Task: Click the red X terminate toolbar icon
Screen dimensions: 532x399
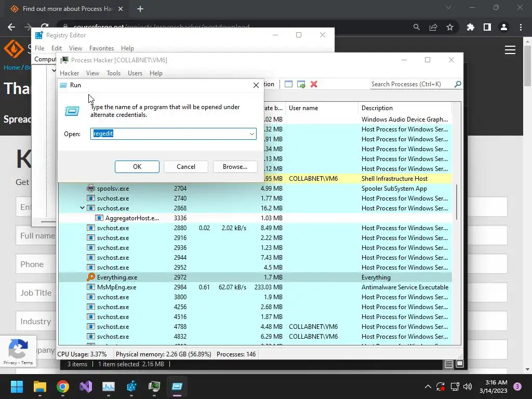Action: pyautogui.click(x=314, y=84)
